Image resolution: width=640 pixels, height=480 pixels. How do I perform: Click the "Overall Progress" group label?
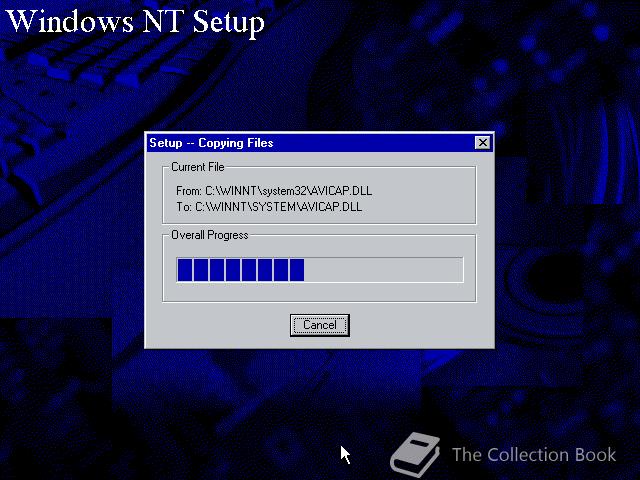[209, 235]
